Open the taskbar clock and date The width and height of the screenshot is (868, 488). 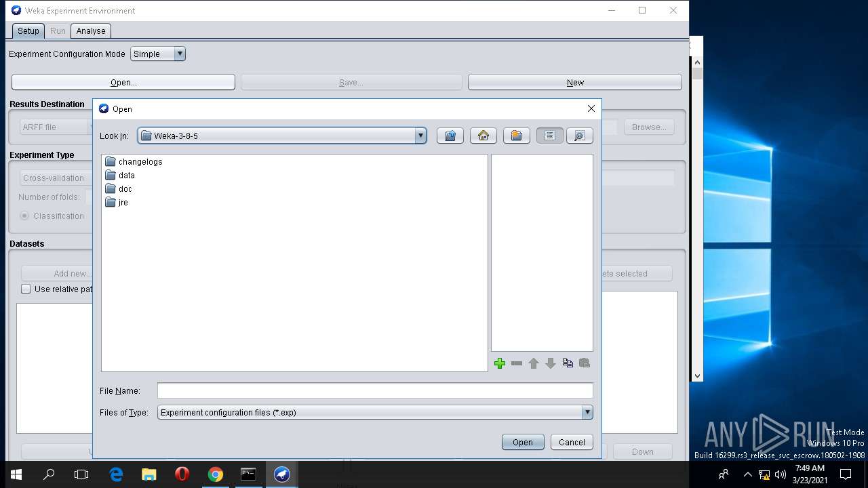click(810, 474)
